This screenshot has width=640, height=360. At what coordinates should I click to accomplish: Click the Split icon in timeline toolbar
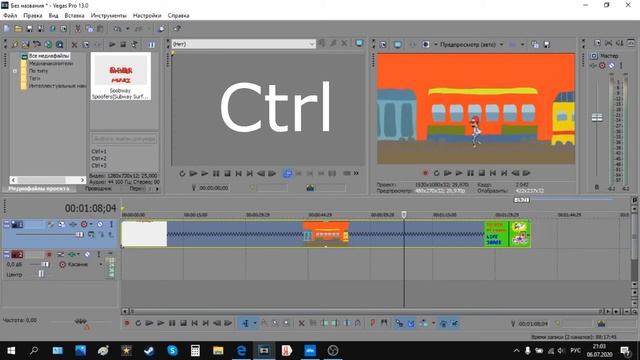coord(347,323)
